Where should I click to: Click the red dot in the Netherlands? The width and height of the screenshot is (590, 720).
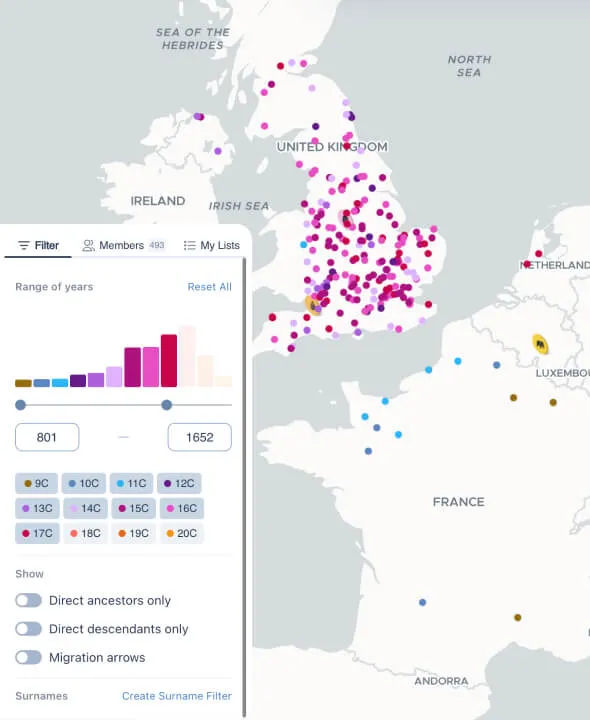[539, 253]
